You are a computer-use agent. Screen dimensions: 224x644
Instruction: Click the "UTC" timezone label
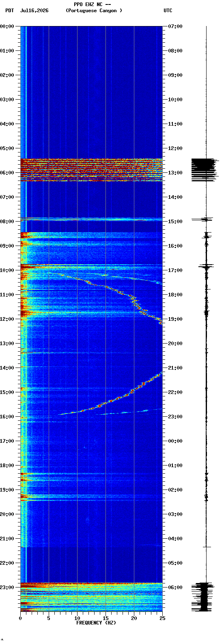click(168, 11)
